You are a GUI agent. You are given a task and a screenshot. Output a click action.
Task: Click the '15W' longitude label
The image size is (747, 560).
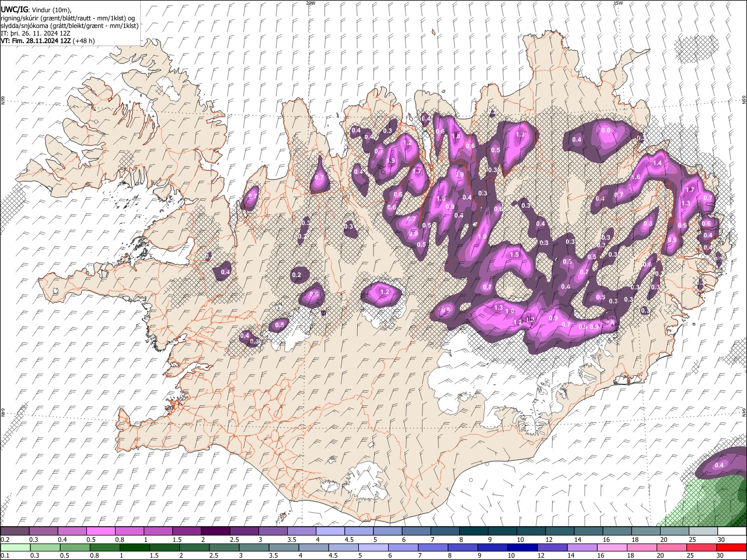coord(618,3)
